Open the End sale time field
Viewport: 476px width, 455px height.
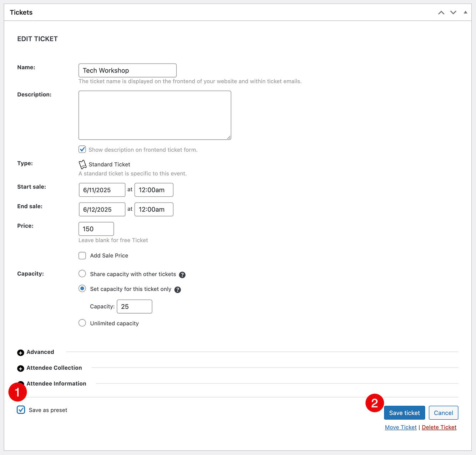coord(153,210)
